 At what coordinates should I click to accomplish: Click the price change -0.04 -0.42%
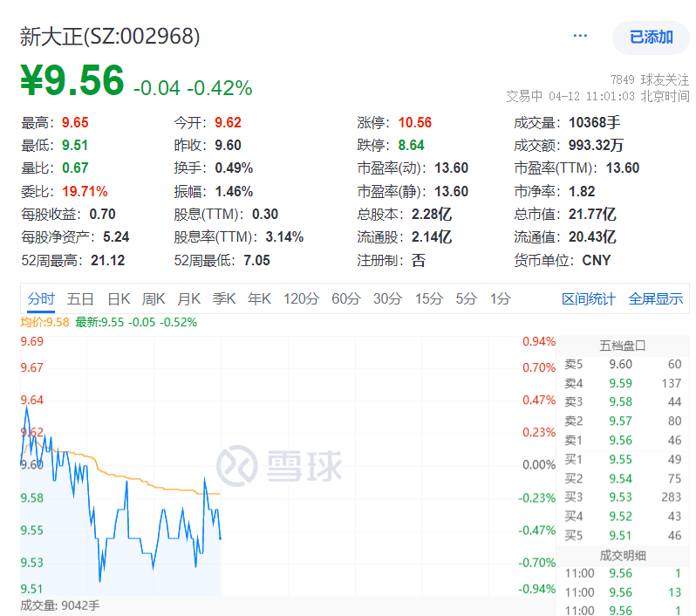click(x=193, y=88)
